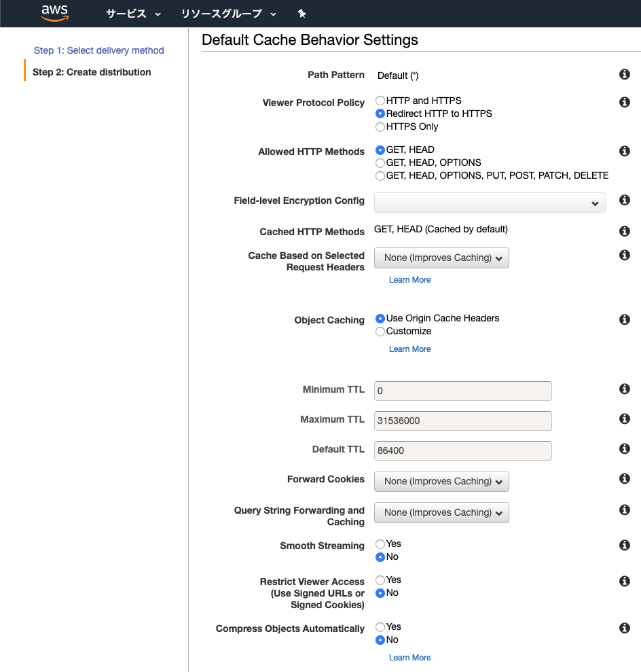Image resolution: width=641 pixels, height=672 pixels.
Task: Open info icon for Smooth Streaming
Action: [x=625, y=545]
